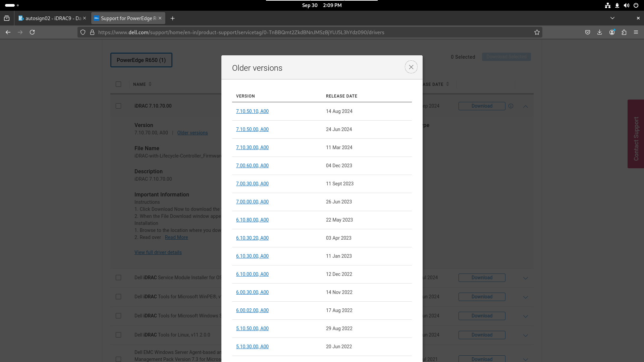Image resolution: width=644 pixels, height=362 pixels.
Task: Open Activities overview in top bar
Action: [12, 5]
